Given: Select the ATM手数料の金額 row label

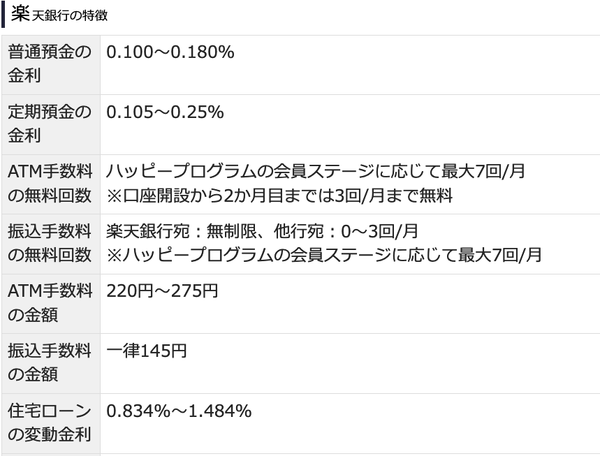Looking at the screenshot, I should click(x=49, y=304).
